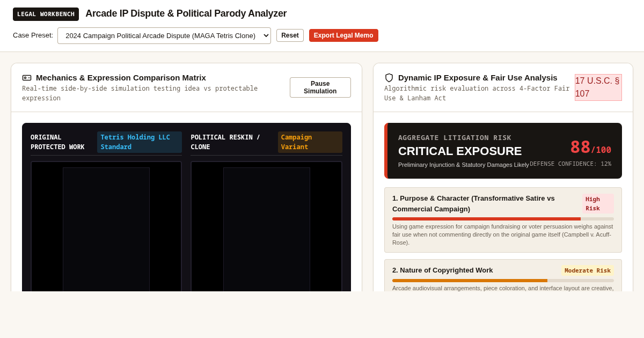Click POLITICAL RESKIN / CLONE label
The width and height of the screenshot is (644, 338).
coord(225,142)
